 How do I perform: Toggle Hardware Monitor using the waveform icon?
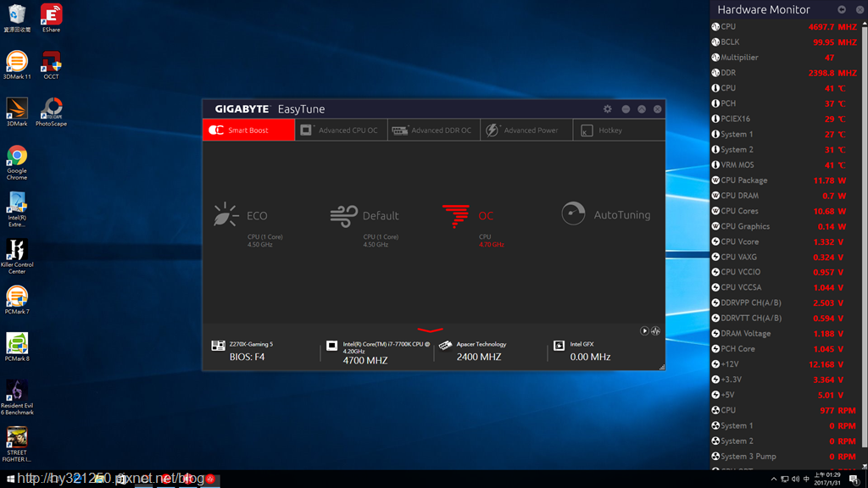coord(655,331)
